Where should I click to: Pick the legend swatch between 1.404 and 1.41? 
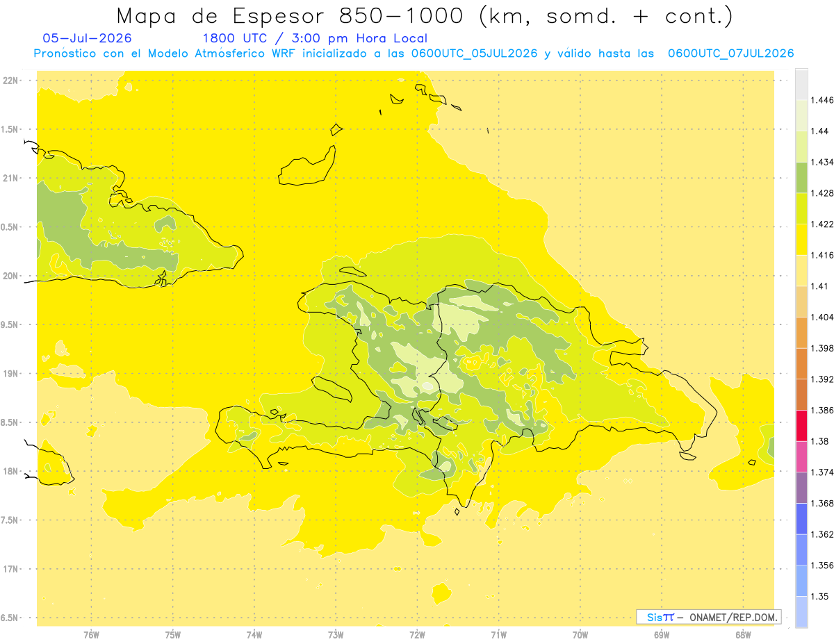pyautogui.click(x=801, y=302)
